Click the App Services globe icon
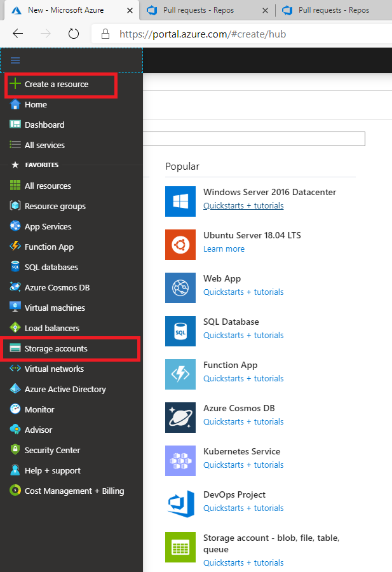 click(15, 226)
